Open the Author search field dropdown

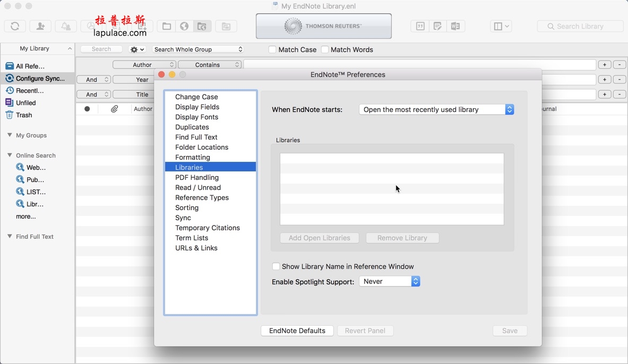click(x=144, y=65)
